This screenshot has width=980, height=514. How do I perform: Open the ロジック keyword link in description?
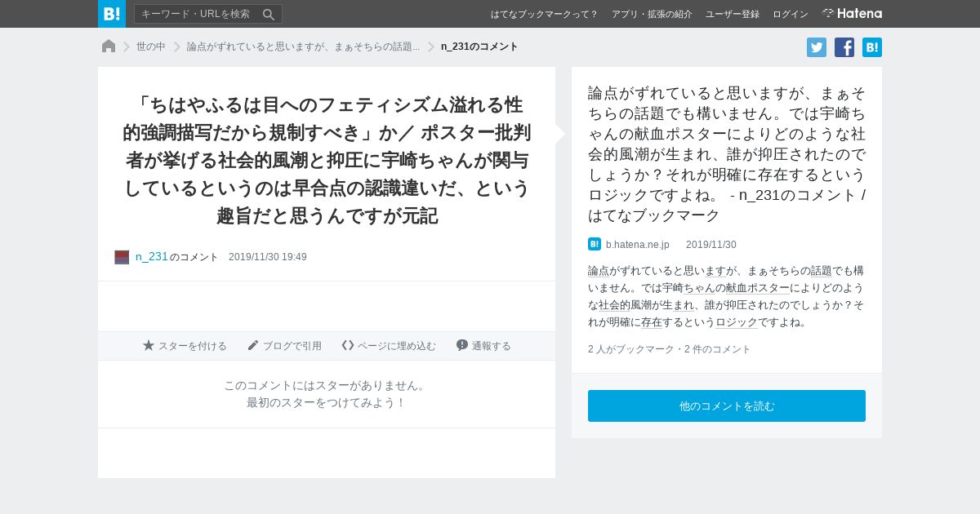pyautogui.click(x=737, y=321)
